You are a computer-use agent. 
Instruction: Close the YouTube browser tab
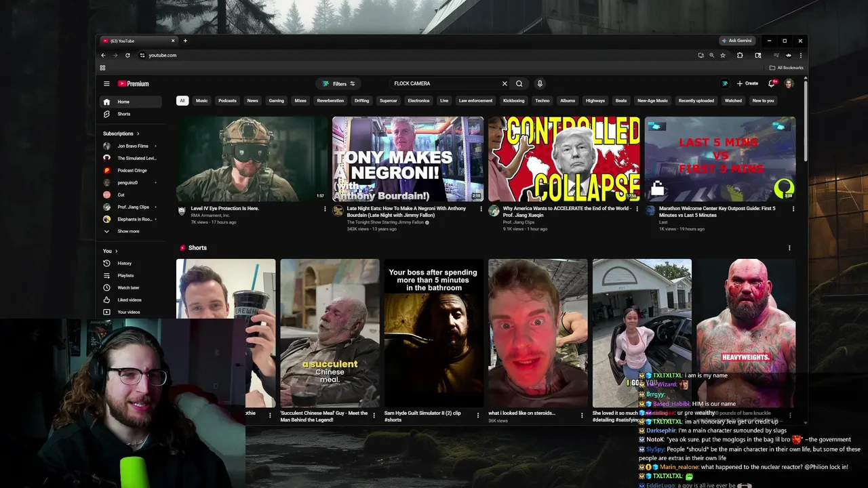tap(173, 41)
